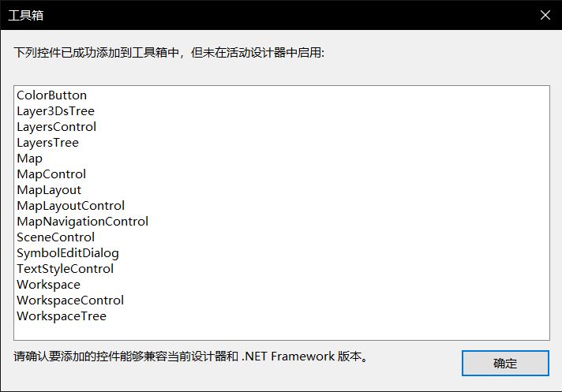This screenshot has height=392, width=562.
Task: Click the 确定 button
Action: 505,363
